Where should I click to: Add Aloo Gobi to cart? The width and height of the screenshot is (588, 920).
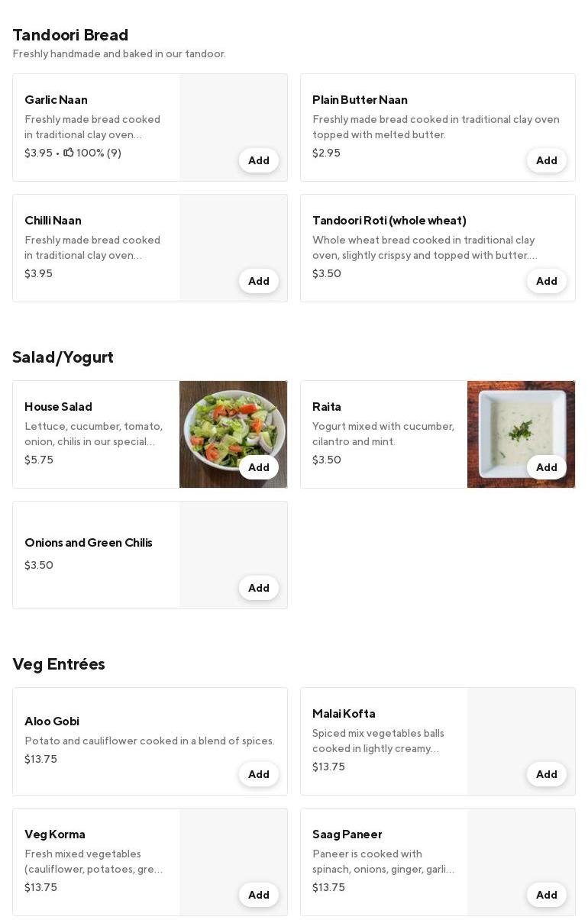tap(258, 774)
